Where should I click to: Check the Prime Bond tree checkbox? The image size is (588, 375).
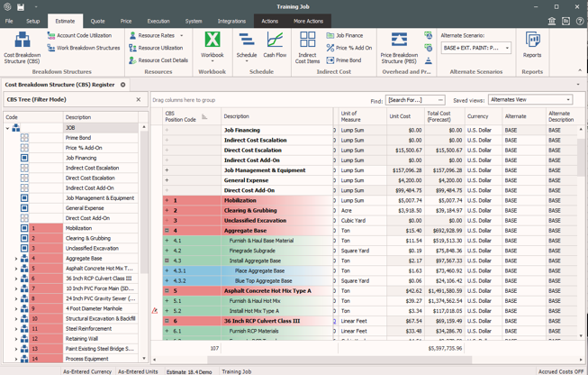coord(24,138)
